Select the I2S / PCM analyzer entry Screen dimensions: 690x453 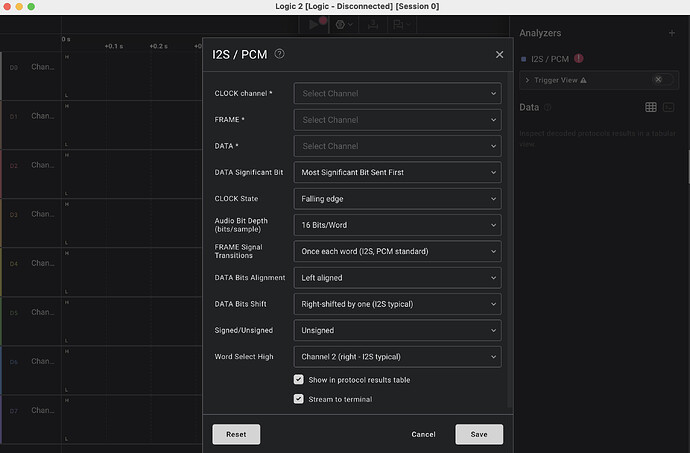tap(550, 59)
